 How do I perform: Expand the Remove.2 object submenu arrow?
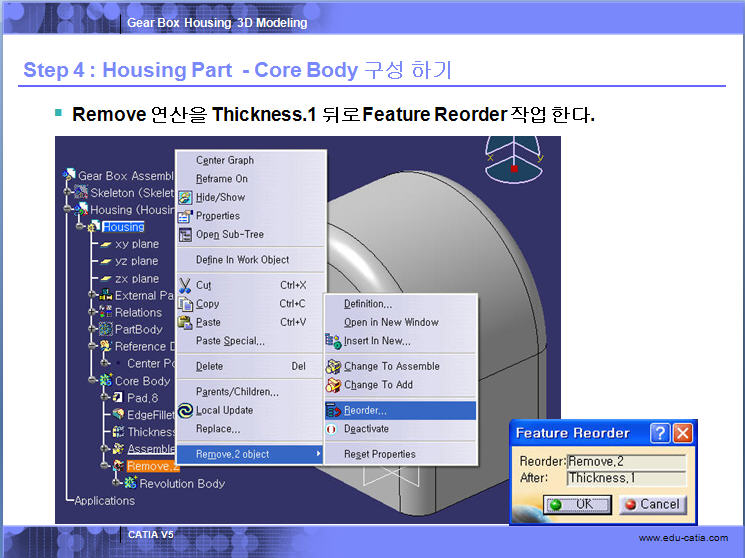pyautogui.click(x=318, y=454)
